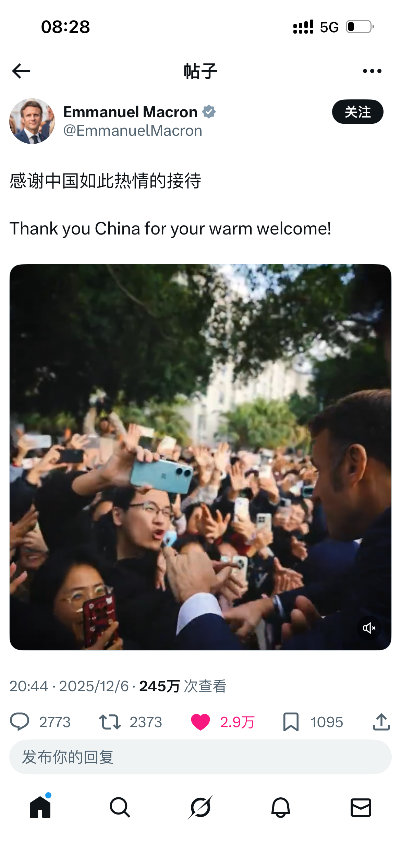401x868 pixels.
Task: Focus the 发布你的回复 reply field
Action: tap(200, 757)
